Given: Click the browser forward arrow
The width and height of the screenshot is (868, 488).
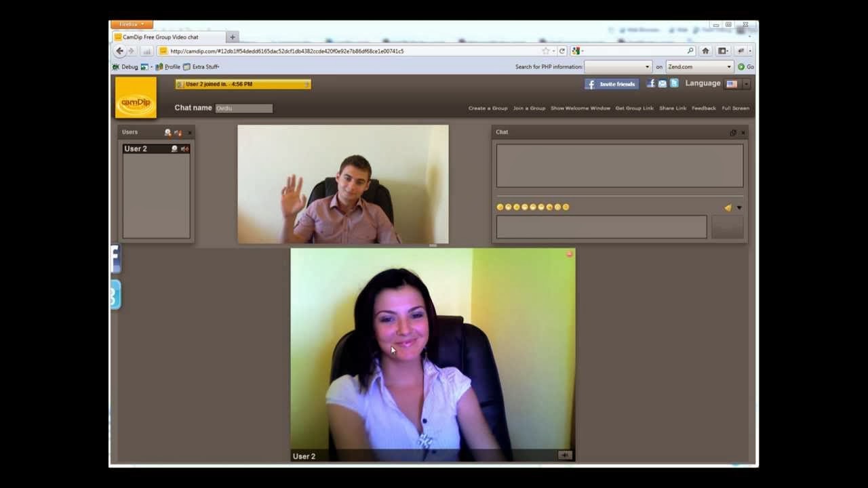Looking at the screenshot, I should tap(132, 51).
